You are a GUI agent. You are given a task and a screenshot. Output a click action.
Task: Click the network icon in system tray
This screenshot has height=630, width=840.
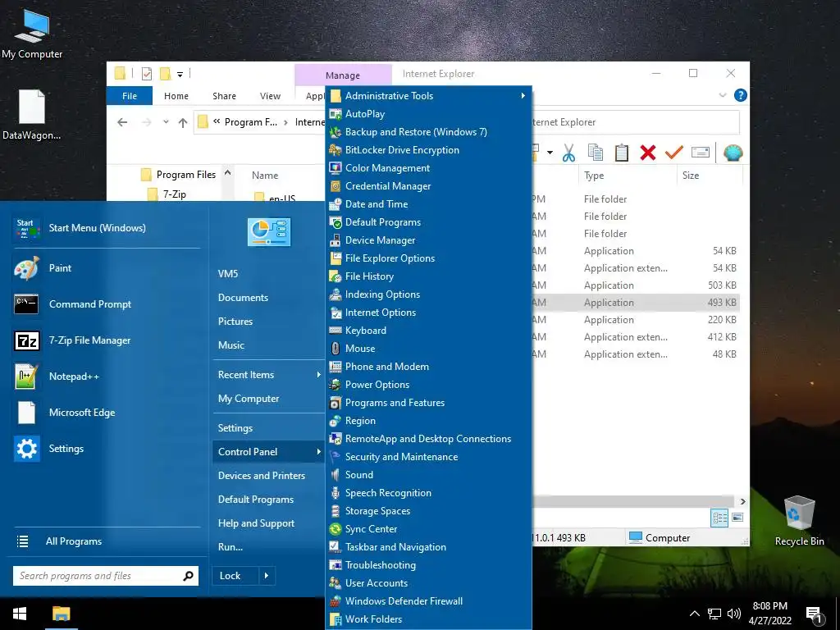714,614
